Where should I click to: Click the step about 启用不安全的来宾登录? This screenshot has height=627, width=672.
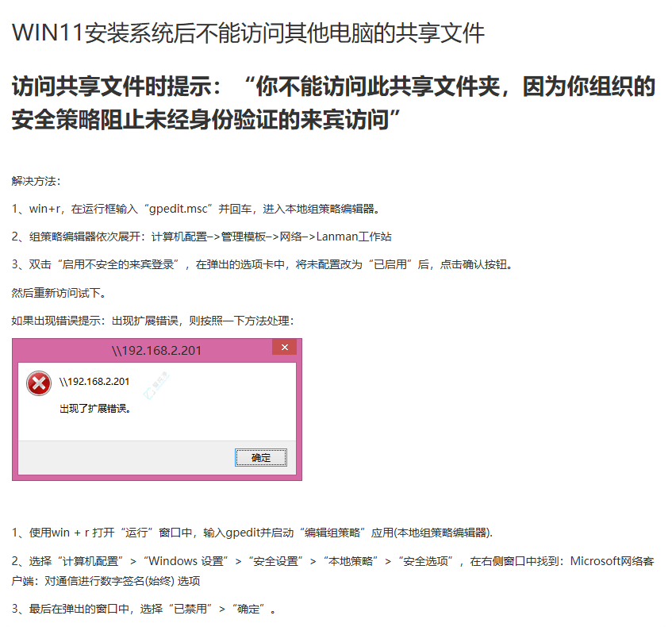click(263, 264)
